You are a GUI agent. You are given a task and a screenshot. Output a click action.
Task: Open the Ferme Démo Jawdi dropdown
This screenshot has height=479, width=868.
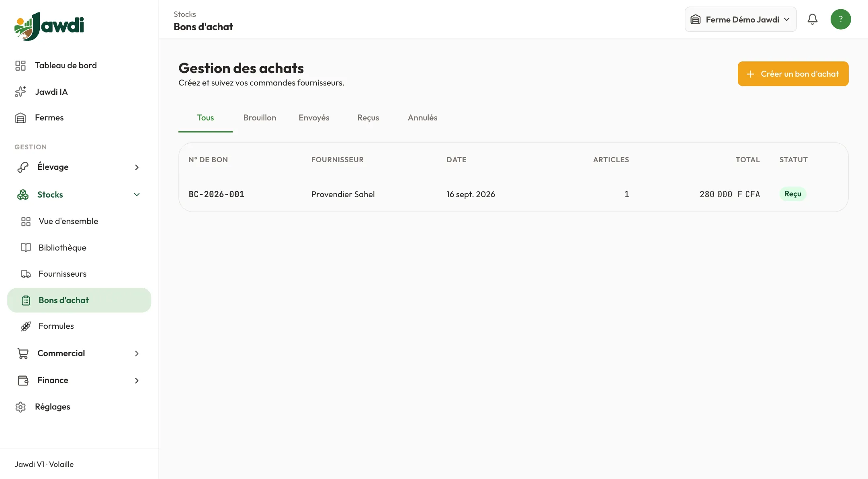click(741, 19)
